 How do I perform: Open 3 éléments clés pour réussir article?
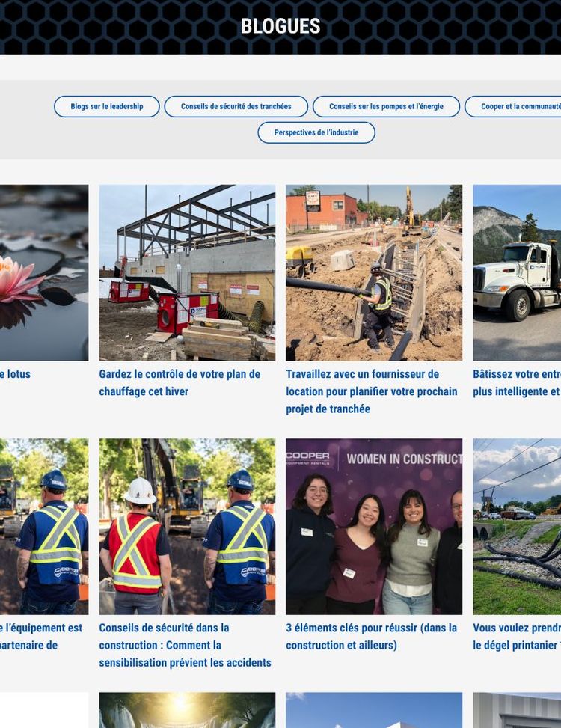click(371, 636)
